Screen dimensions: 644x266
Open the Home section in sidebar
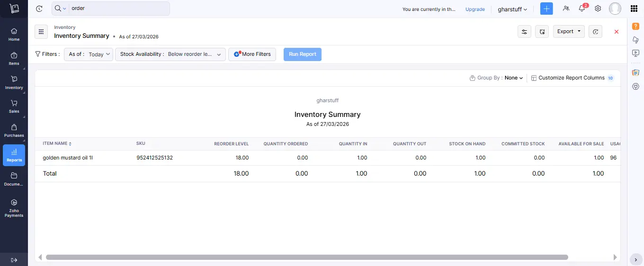coord(14,35)
